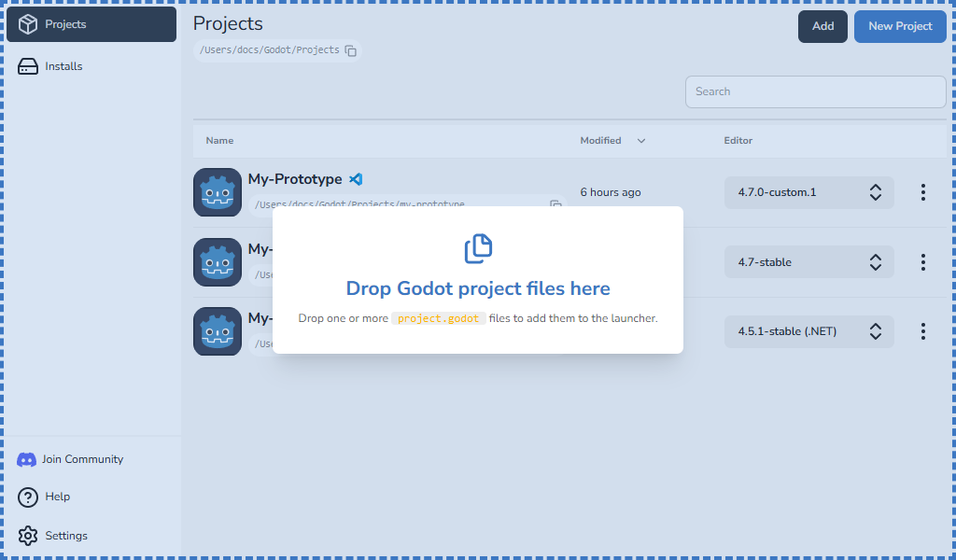
Task: Click the Projects page title
Action: 228,23
